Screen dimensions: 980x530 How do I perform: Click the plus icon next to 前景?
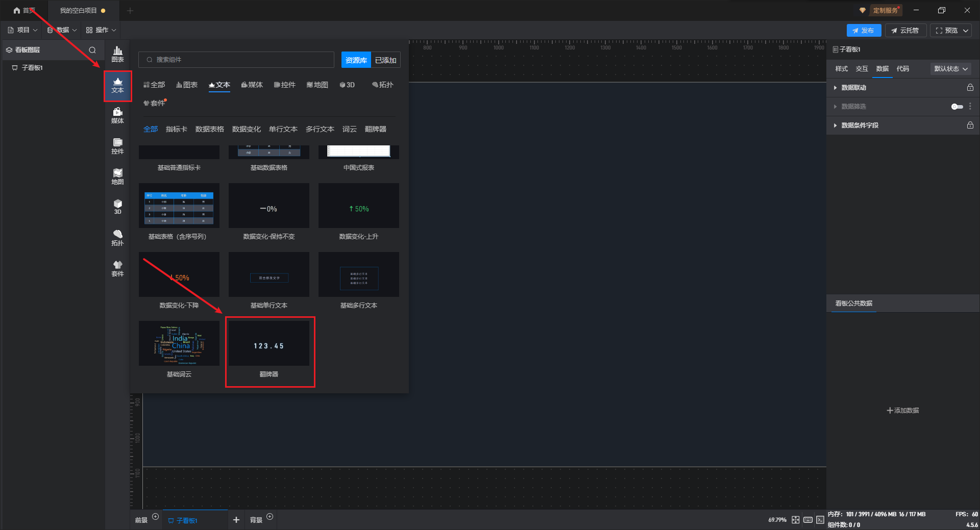tap(156, 517)
